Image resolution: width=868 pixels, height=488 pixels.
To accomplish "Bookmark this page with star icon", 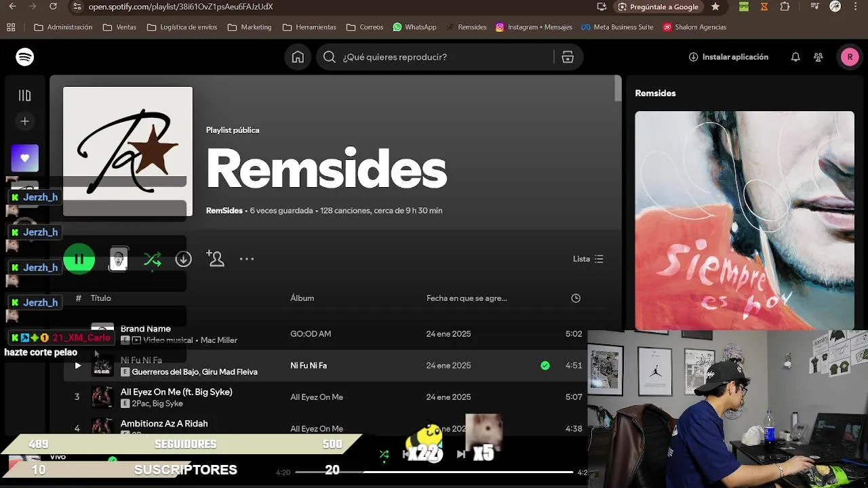I will 715,7.
